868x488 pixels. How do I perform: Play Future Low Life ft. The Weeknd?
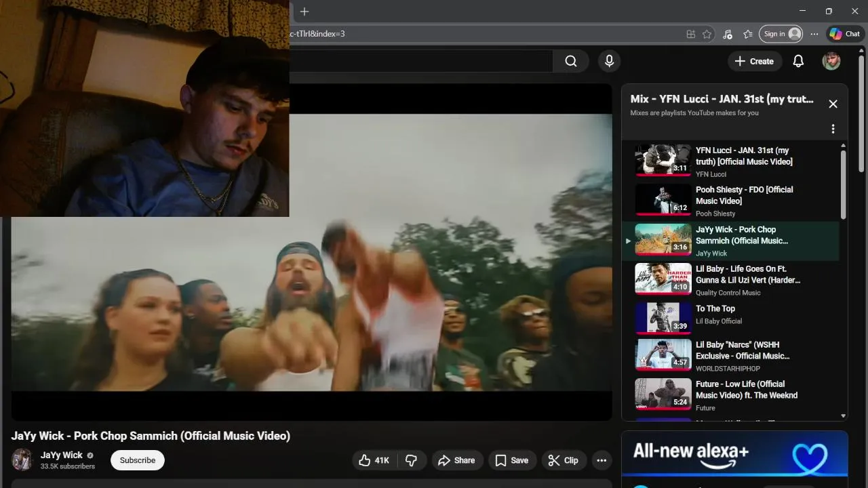point(730,395)
